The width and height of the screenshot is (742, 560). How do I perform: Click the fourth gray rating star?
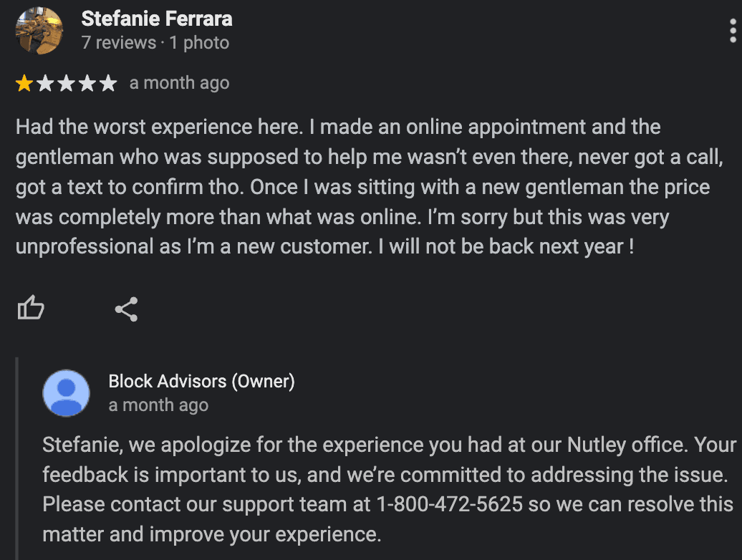pos(87,84)
